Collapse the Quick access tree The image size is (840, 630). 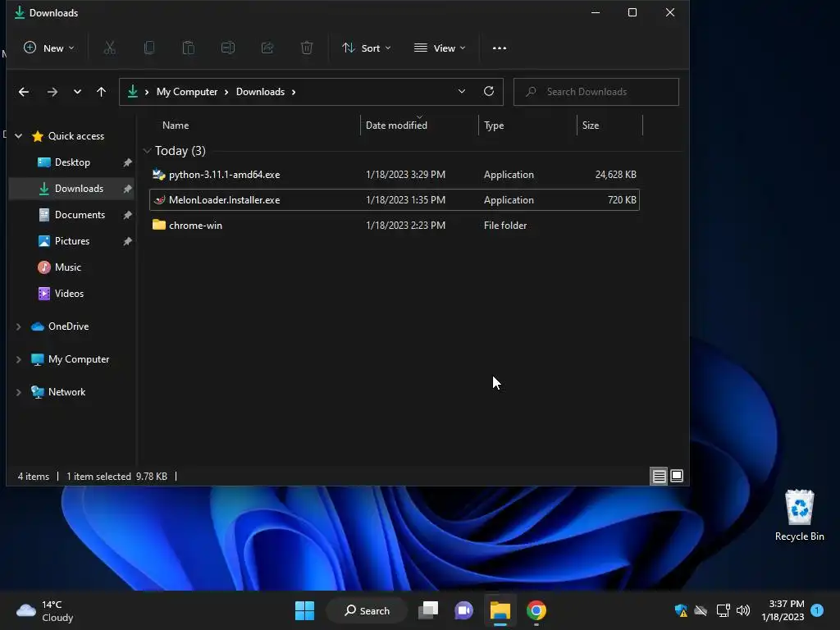(19, 136)
